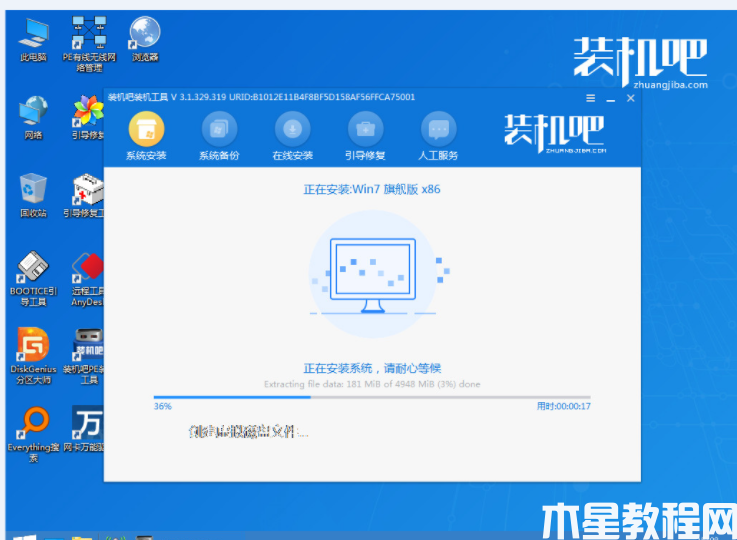Launch DiskGenius分区大师

pyautogui.click(x=33, y=356)
